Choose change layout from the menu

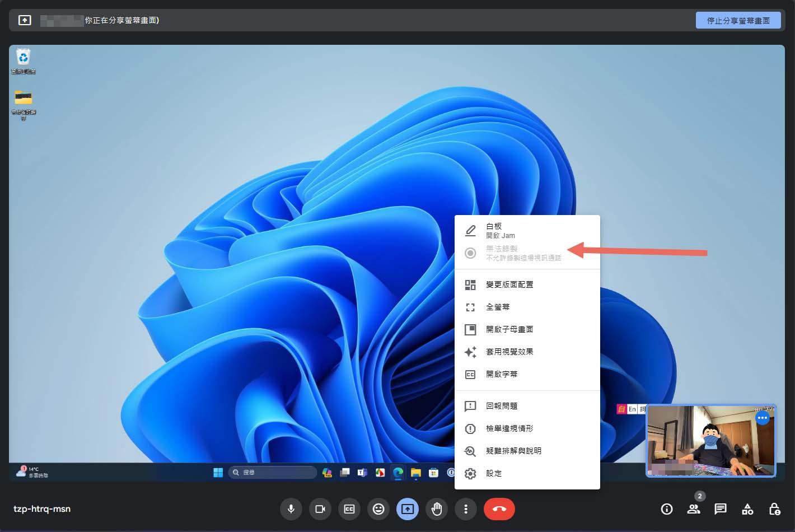(x=527, y=284)
